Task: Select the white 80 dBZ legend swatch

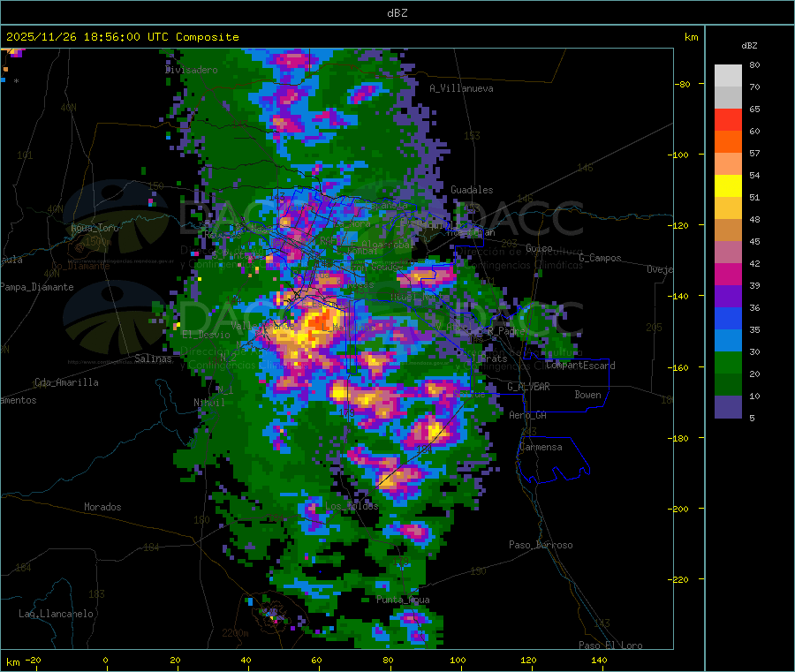Action: pyautogui.click(x=728, y=76)
